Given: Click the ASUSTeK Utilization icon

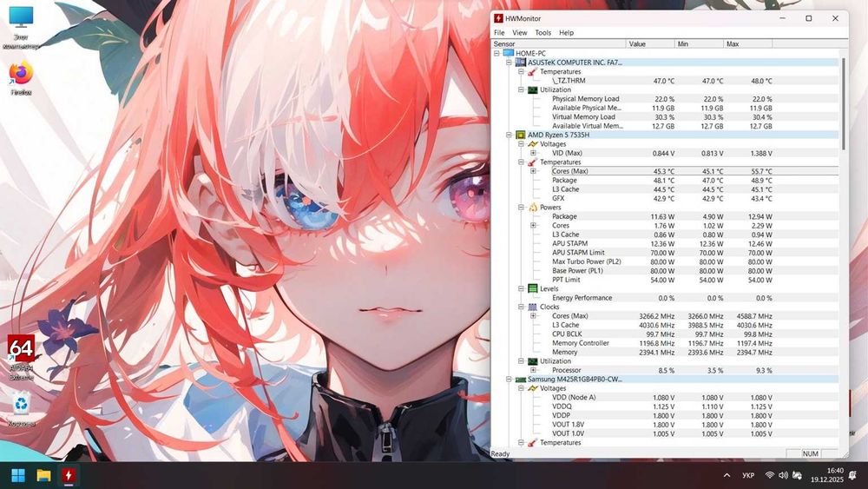Looking at the screenshot, I should pos(533,89).
